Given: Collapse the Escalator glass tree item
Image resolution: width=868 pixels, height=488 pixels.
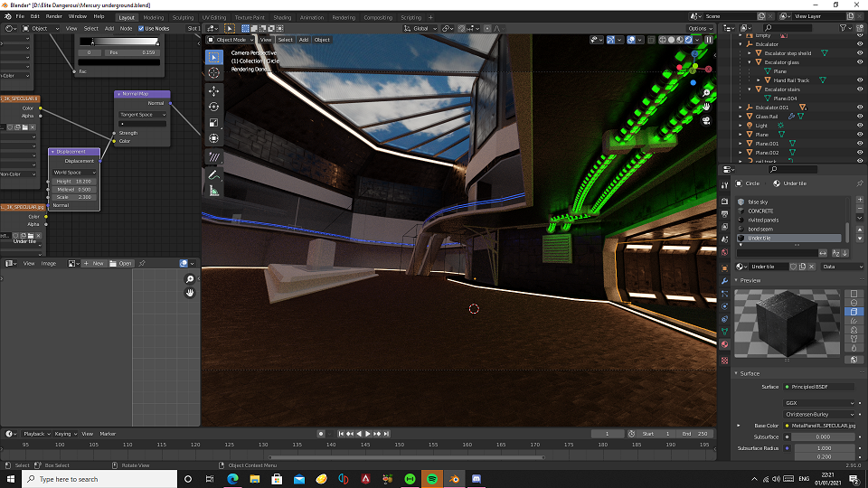Looking at the screenshot, I should point(750,62).
